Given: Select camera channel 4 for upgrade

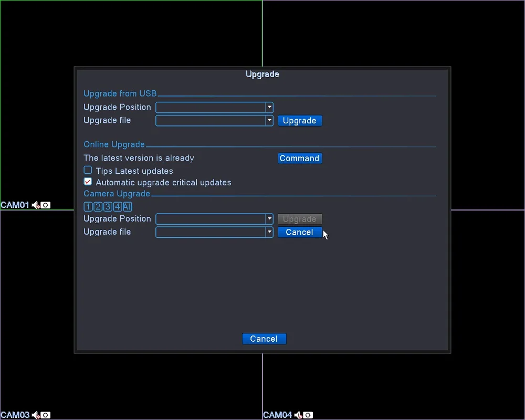Looking at the screenshot, I should pyautogui.click(x=118, y=207).
